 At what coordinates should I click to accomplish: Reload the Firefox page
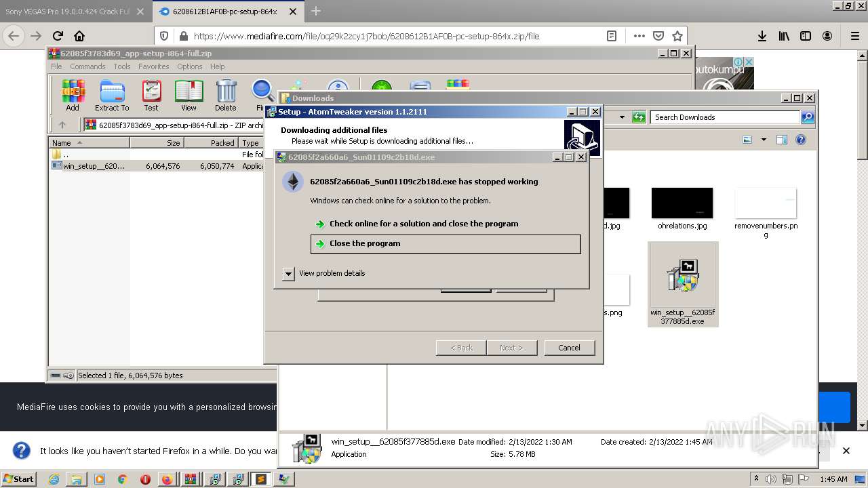(58, 36)
